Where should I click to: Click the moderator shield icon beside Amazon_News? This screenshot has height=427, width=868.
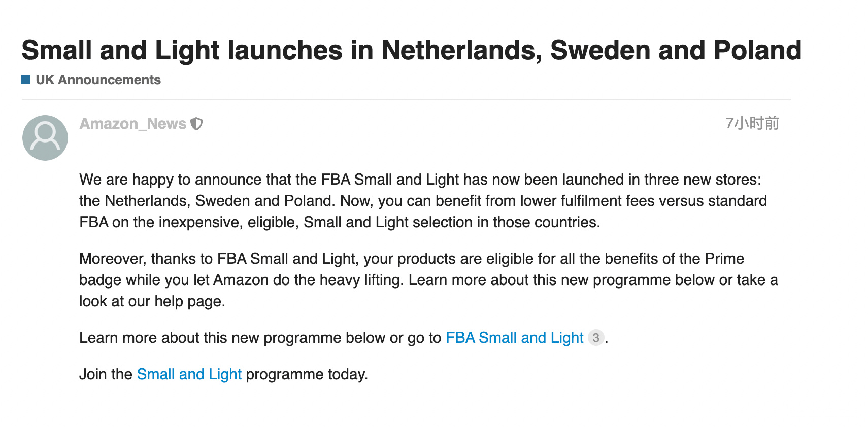(196, 124)
